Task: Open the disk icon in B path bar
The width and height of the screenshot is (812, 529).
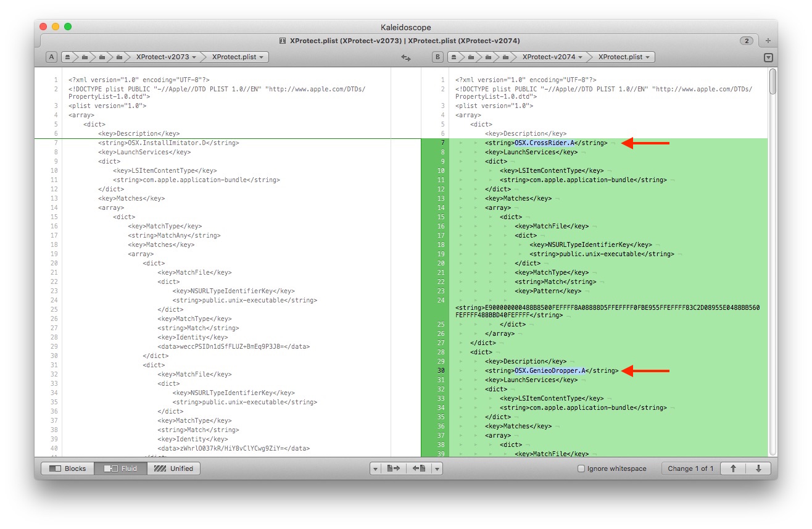Action: 454,57
